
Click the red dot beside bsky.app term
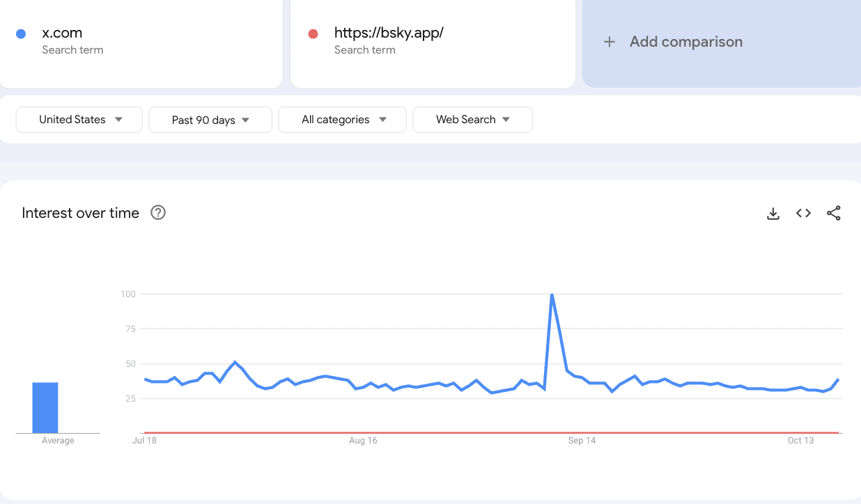pos(313,33)
